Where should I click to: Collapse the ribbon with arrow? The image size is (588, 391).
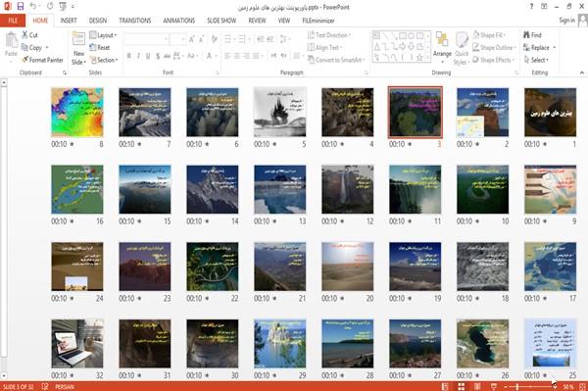(x=581, y=73)
